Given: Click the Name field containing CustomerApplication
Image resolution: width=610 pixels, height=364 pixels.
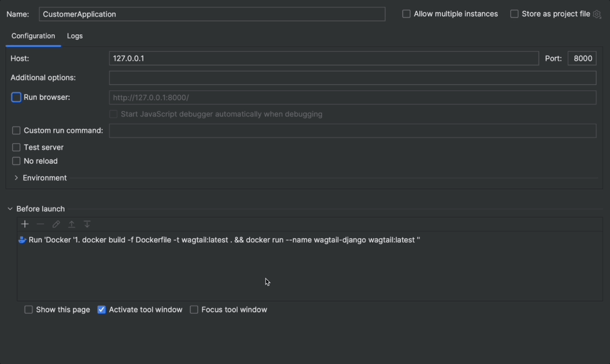Looking at the screenshot, I should [x=212, y=14].
